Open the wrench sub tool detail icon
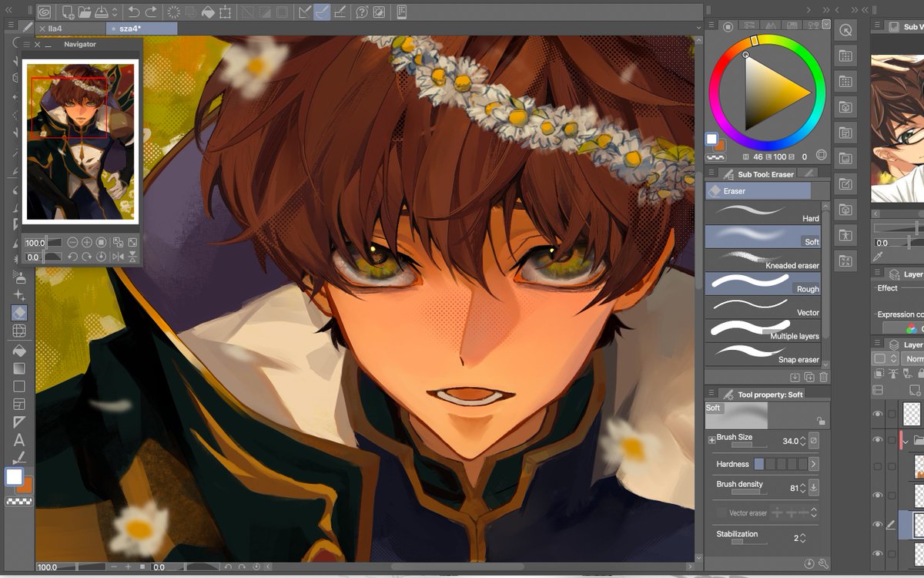924x578 pixels. [x=823, y=563]
